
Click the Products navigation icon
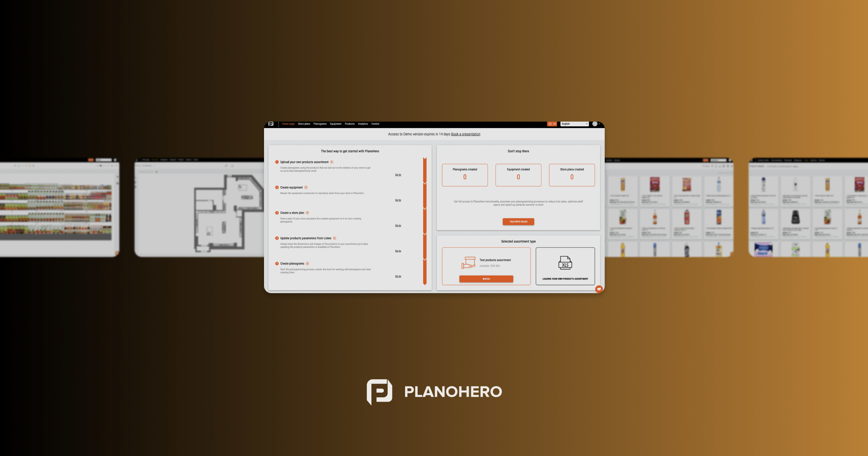(x=350, y=123)
